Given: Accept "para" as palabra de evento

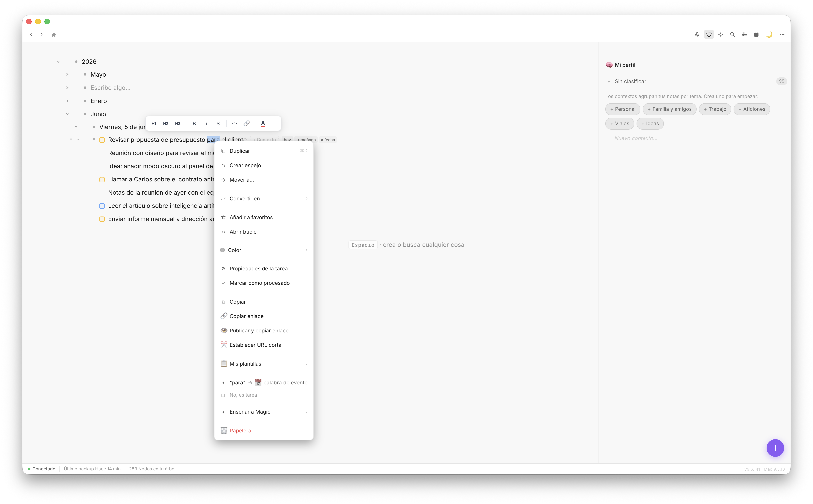Looking at the screenshot, I should [264, 383].
